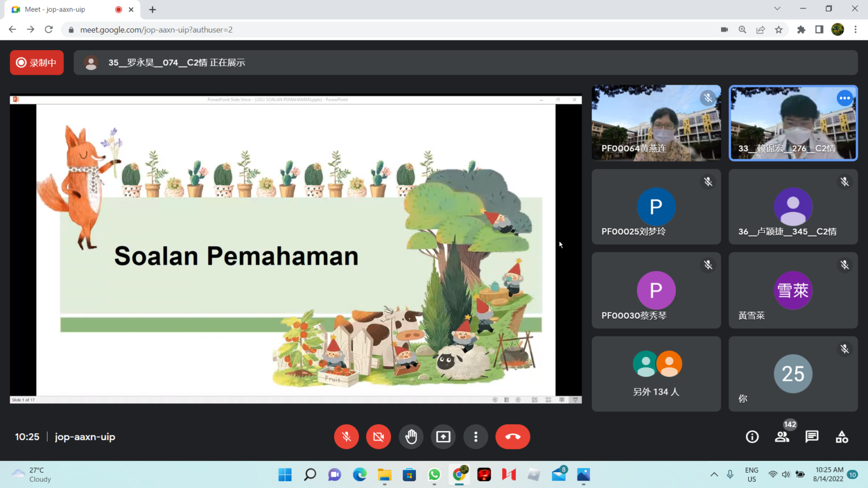Leave the call with red hang-up button
Image resolution: width=868 pixels, height=488 pixels.
[x=513, y=437]
